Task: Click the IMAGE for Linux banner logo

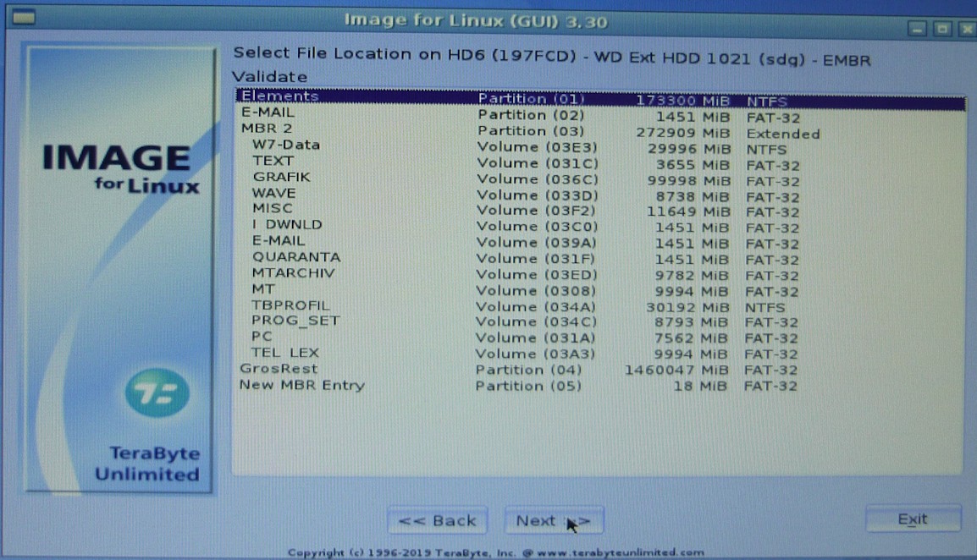Action: click(x=120, y=168)
